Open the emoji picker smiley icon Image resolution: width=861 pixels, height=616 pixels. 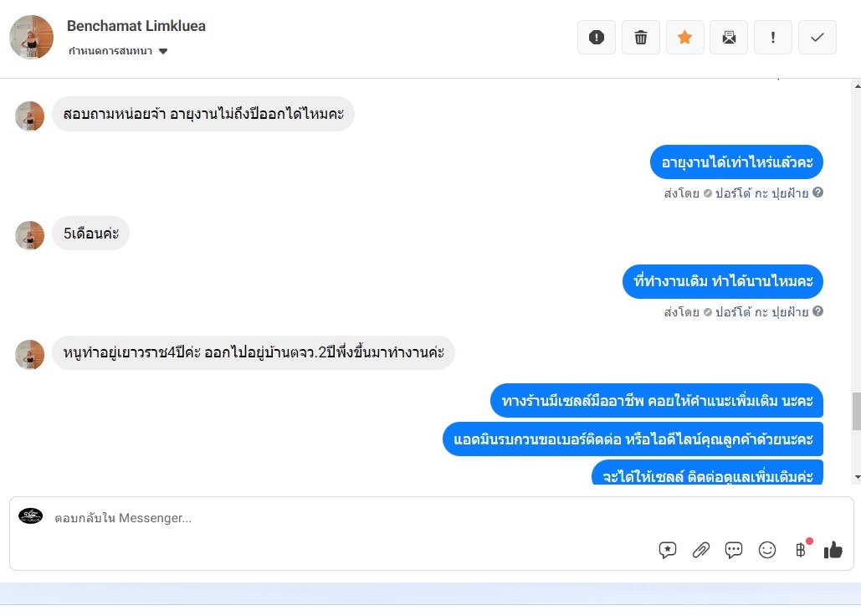click(x=767, y=550)
